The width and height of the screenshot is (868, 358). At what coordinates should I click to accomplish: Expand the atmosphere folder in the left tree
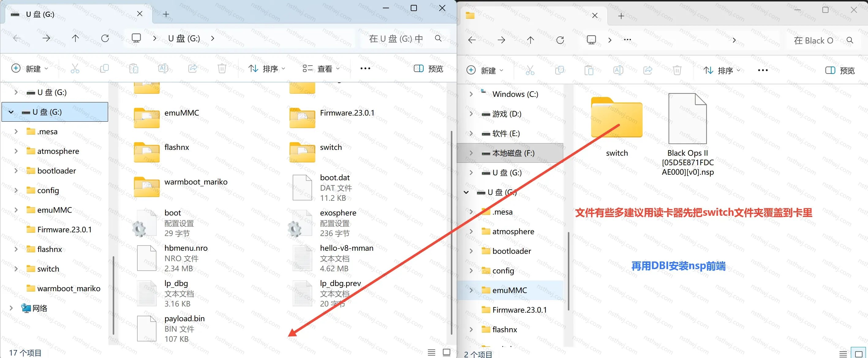(16, 151)
